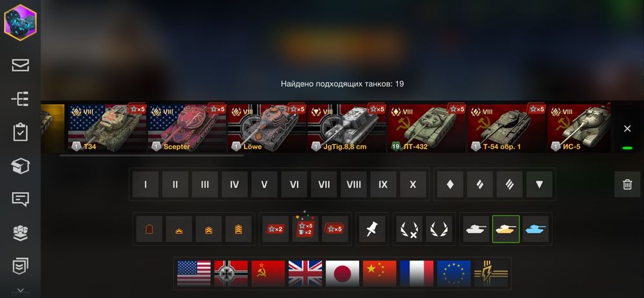The height and width of the screenshot is (298, 644).
Task: Select the ЛТ-432 tank card
Action: click(x=426, y=128)
